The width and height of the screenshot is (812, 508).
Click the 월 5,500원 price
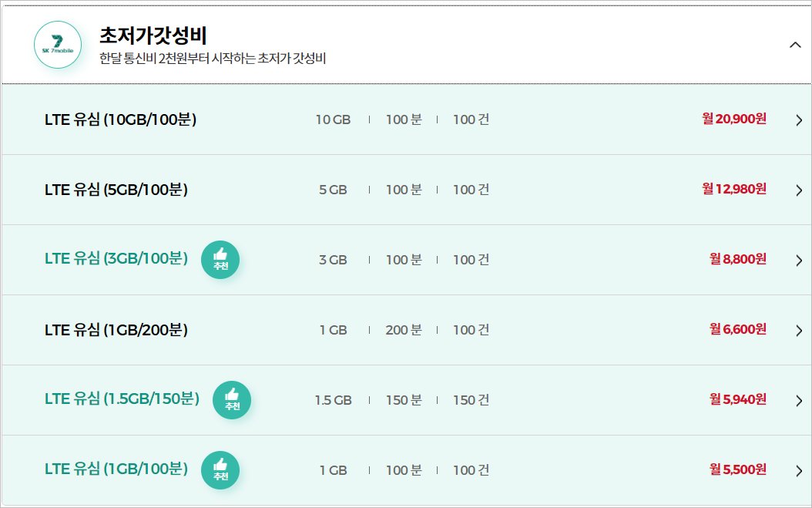[x=737, y=469]
